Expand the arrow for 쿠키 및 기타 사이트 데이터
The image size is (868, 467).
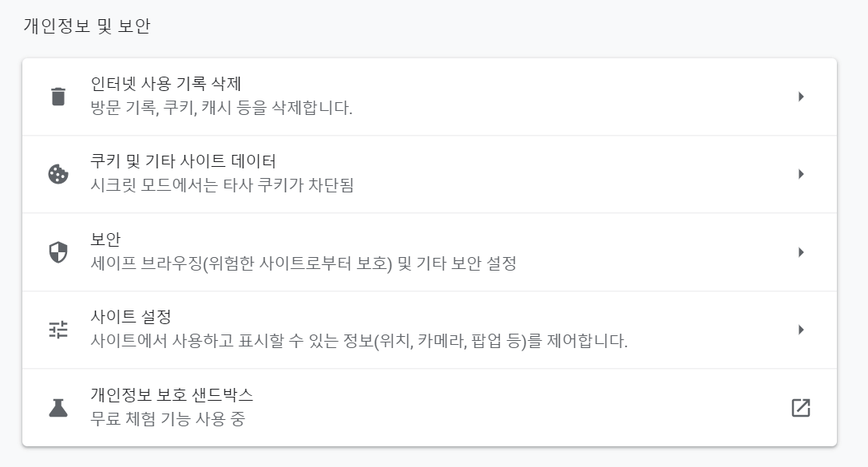point(801,174)
